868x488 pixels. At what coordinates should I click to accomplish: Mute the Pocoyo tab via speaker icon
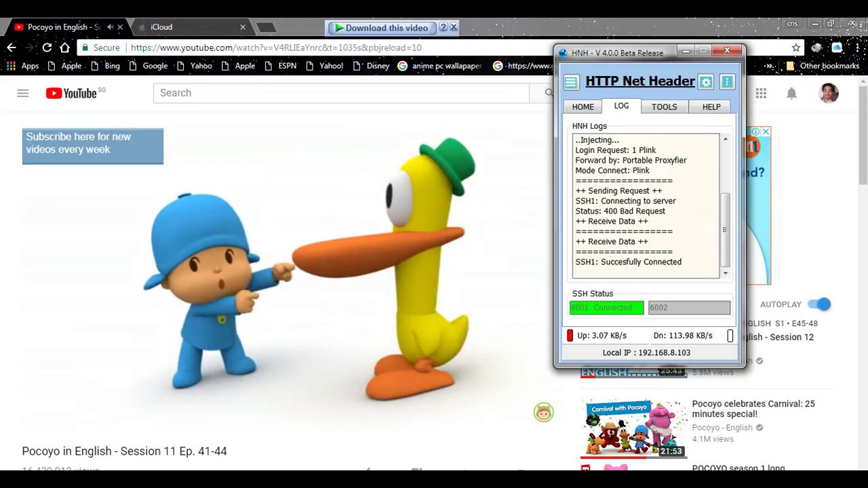pyautogui.click(x=110, y=27)
